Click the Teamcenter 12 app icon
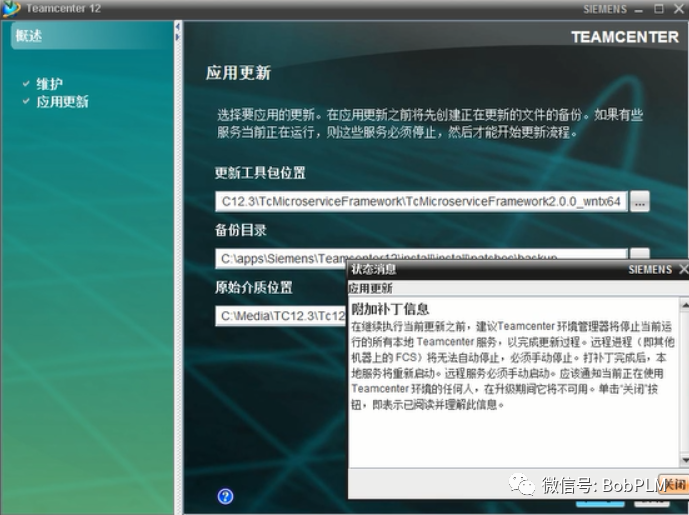Image resolution: width=689 pixels, height=515 pixels. point(11,8)
